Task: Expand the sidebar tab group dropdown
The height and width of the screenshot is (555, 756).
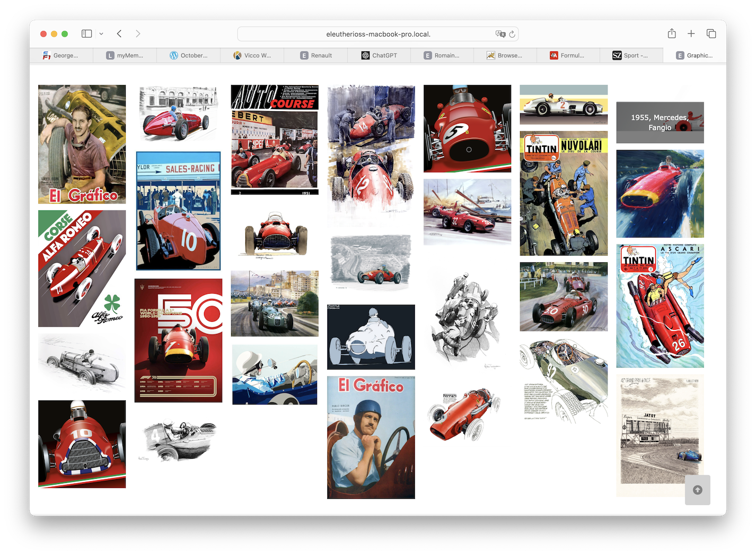Action: pos(101,34)
